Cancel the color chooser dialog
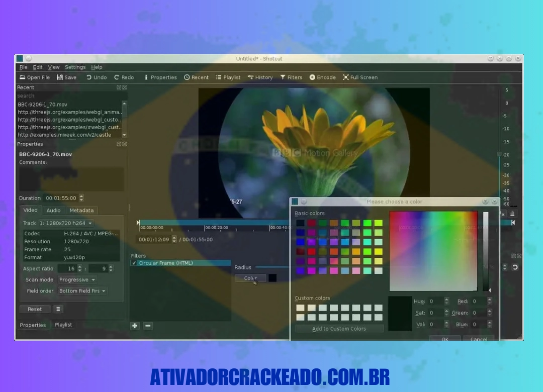 tap(479, 338)
